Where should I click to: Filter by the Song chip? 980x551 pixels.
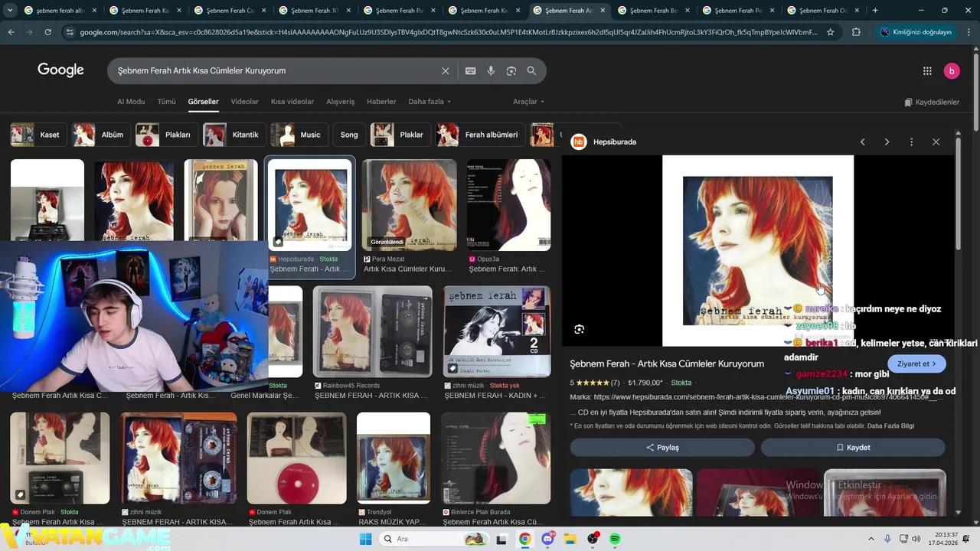(x=349, y=135)
